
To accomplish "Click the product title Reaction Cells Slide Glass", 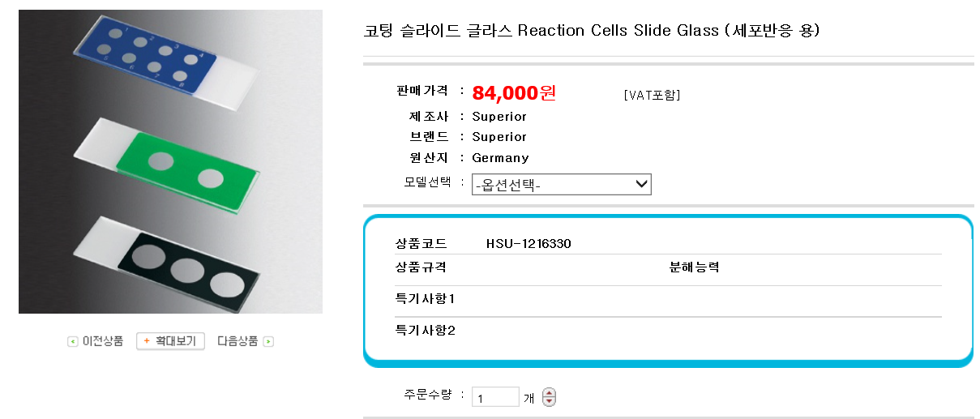I will pyautogui.click(x=618, y=31).
